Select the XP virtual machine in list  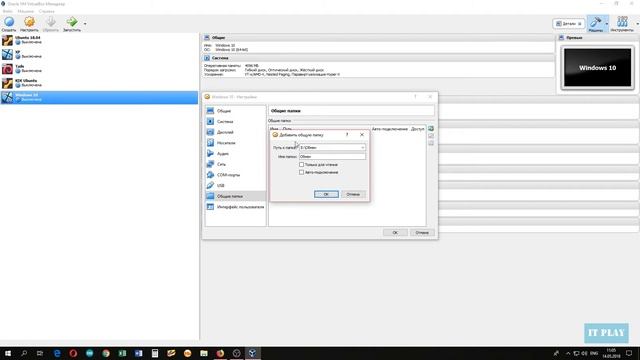[x=99, y=54]
